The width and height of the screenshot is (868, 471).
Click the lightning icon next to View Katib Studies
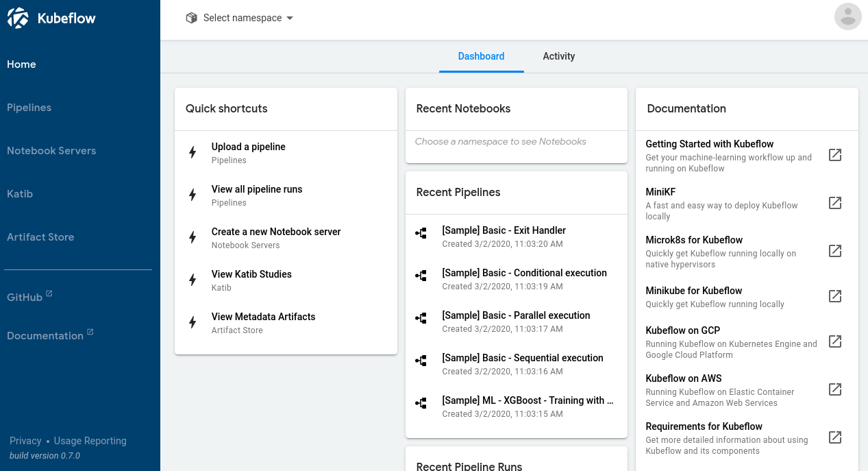pos(193,280)
